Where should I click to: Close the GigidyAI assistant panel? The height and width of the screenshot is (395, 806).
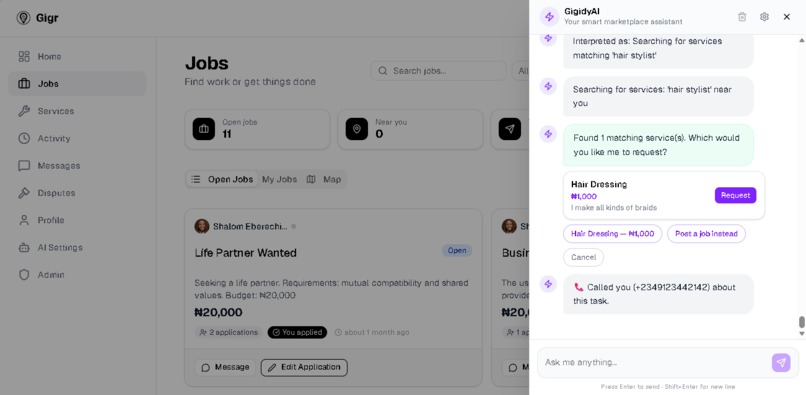point(786,17)
